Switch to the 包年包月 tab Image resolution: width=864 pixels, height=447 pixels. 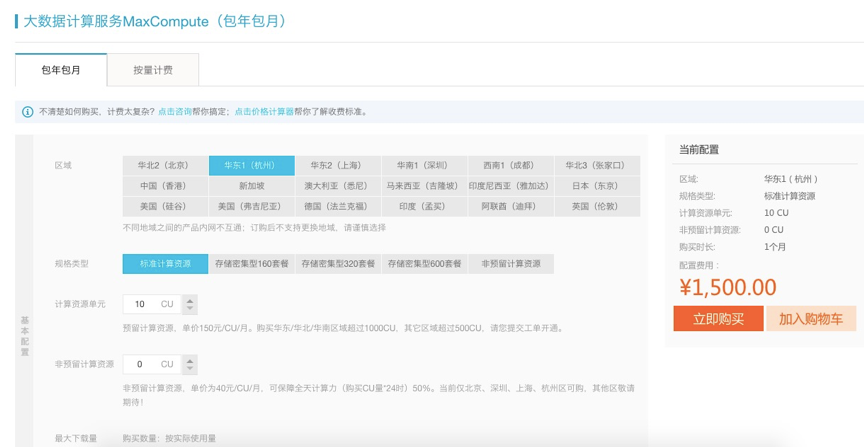61,70
